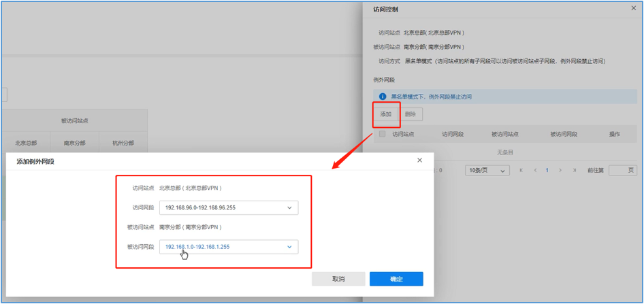Close the 访问控制 panel
The height and width of the screenshot is (304, 644).
pyautogui.click(x=633, y=7)
